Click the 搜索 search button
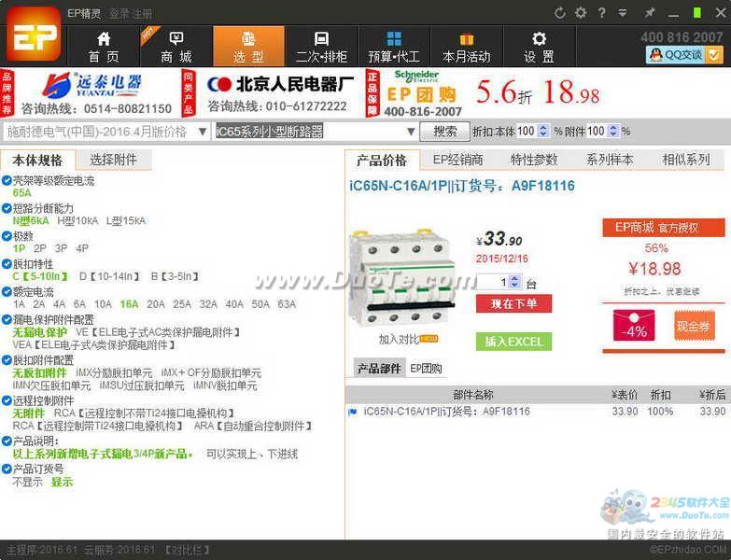 [444, 132]
